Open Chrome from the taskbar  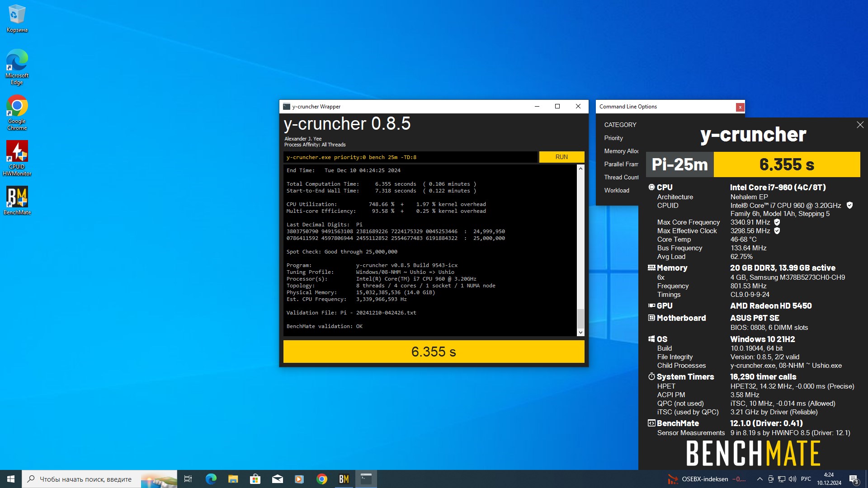[x=321, y=479]
